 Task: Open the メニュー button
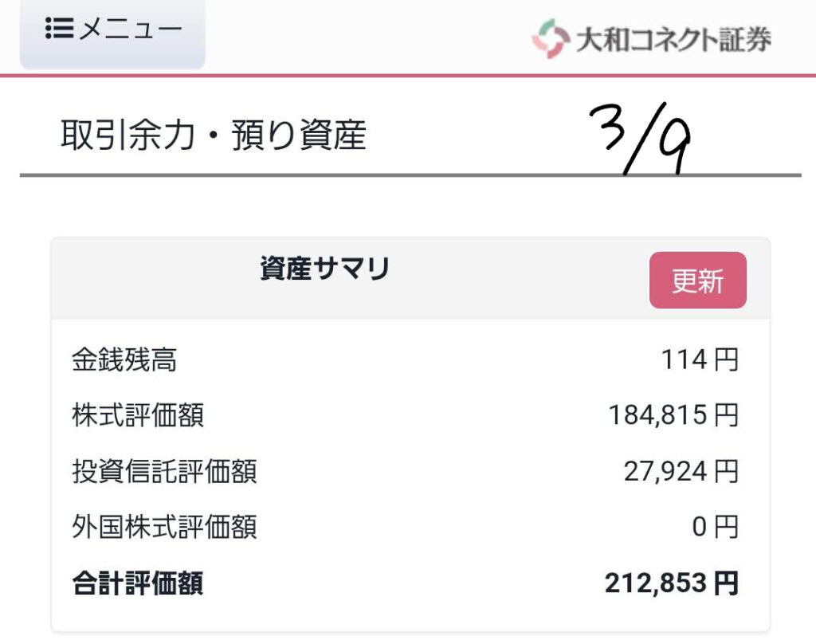(112, 31)
